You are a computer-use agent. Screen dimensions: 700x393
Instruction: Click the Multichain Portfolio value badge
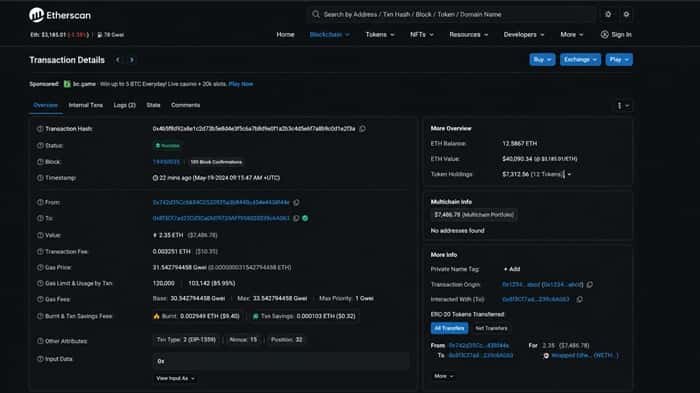(x=474, y=215)
